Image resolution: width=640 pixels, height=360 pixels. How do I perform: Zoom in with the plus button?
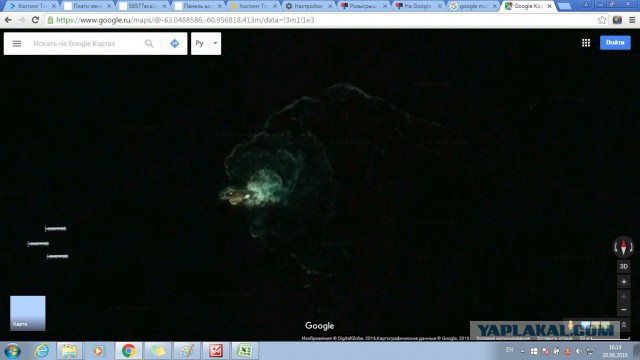(x=624, y=297)
